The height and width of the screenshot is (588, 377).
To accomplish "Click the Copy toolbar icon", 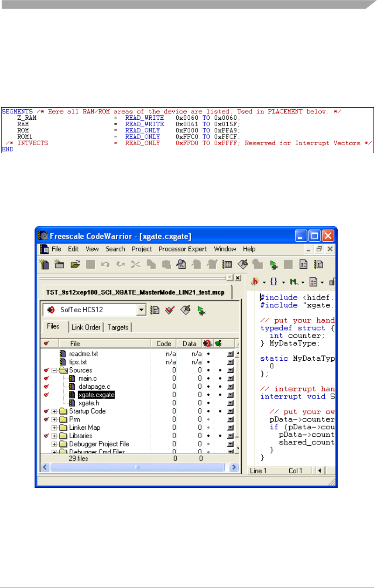I will (x=151, y=264).
